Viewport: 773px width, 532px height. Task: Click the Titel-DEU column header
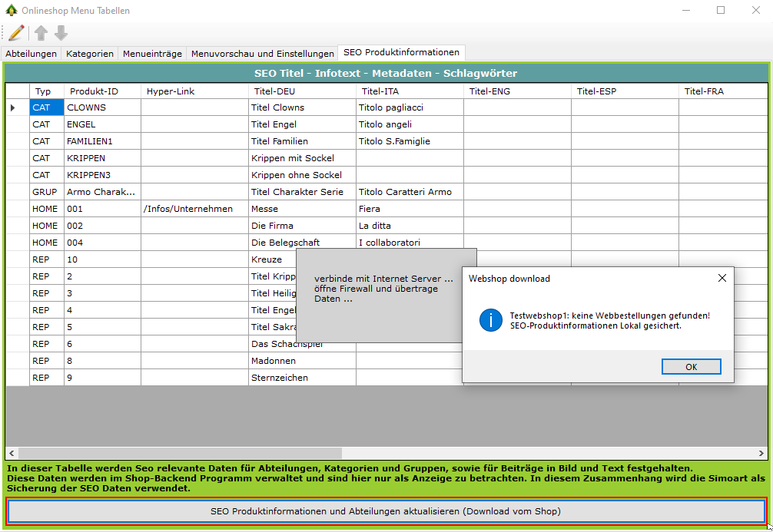pos(274,91)
